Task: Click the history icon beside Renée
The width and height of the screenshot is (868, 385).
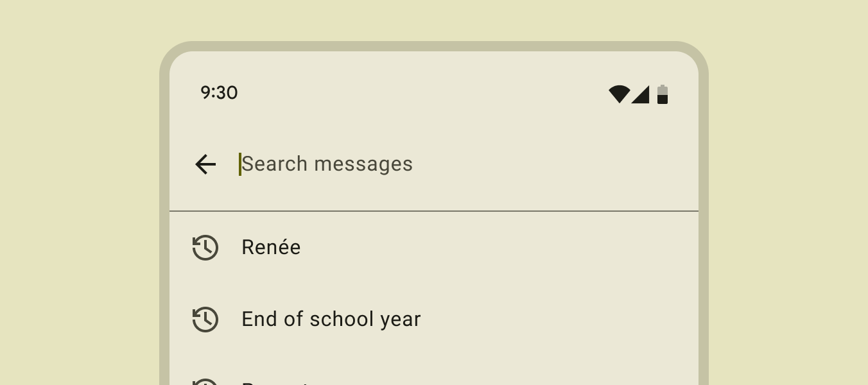Action: point(205,248)
